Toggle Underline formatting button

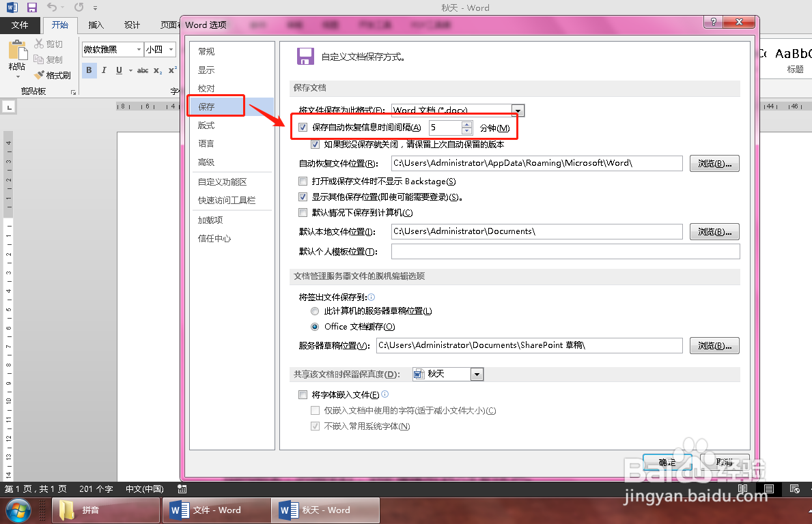119,70
